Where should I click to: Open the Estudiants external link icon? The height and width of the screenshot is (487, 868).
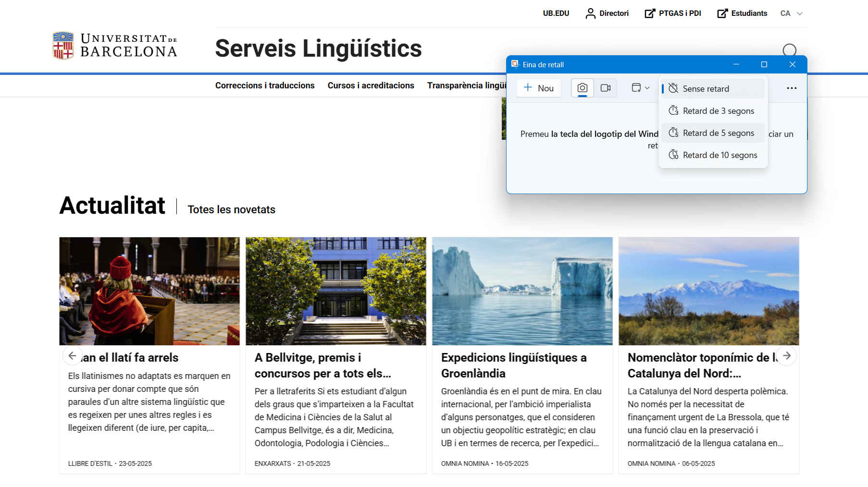722,13
